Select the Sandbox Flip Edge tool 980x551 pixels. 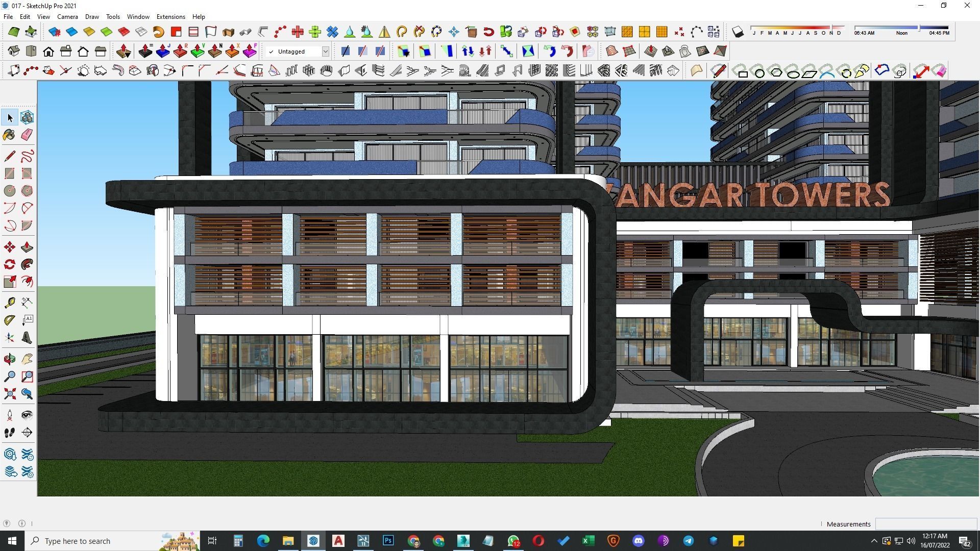pos(720,51)
